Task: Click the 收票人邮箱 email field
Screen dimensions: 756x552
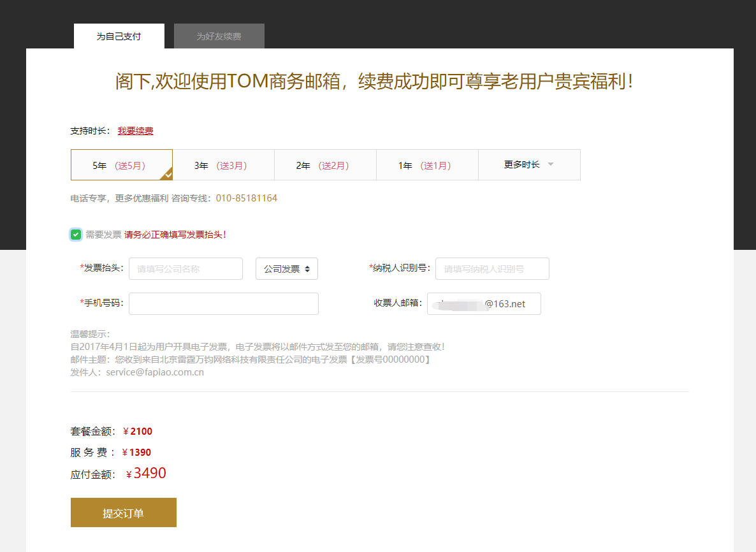Action: (484, 303)
